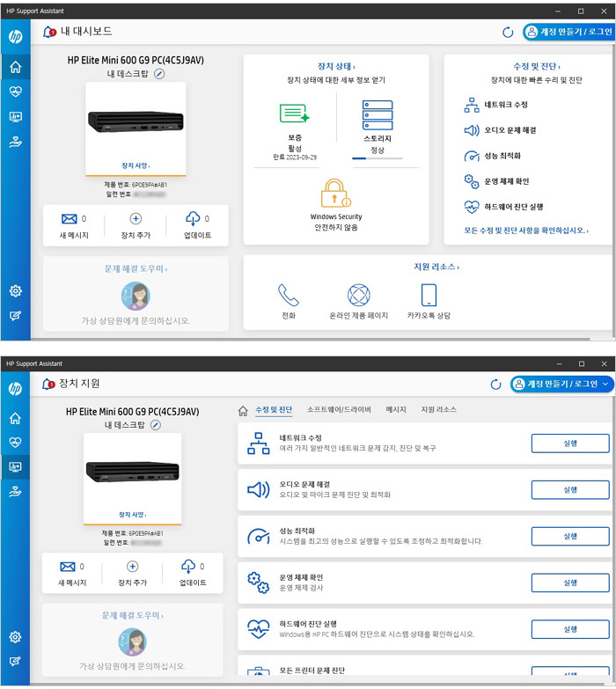Click bell notification icon beside 장치 지원 title
Image resolution: width=616 pixels, height=689 pixels.
[48, 385]
